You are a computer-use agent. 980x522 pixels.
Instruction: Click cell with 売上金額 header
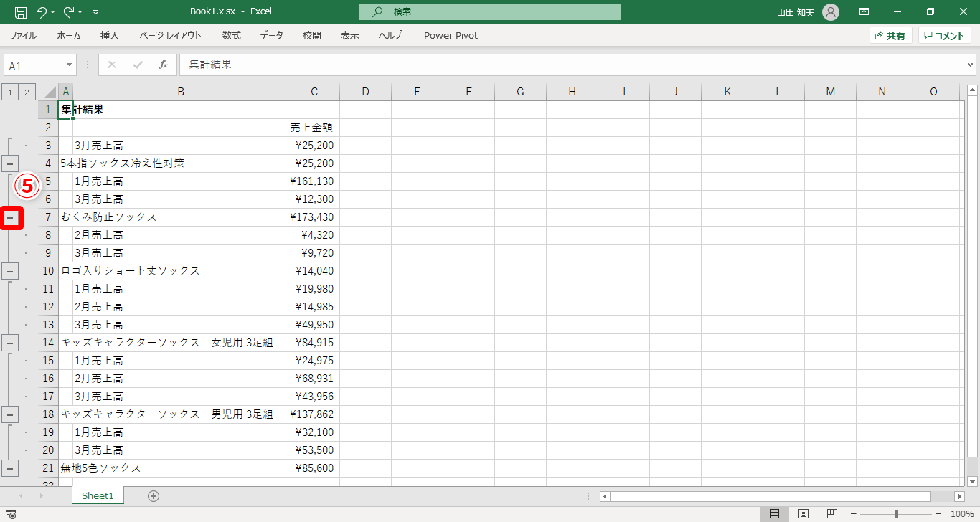314,128
